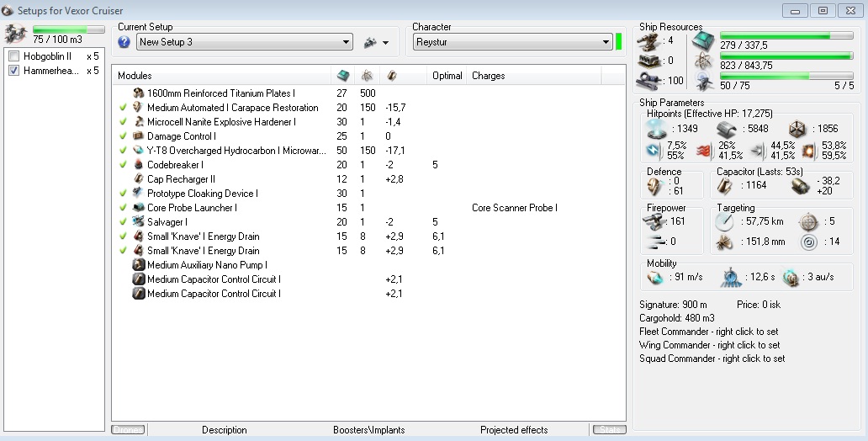Click the CPU column header icon
The image size is (868, 441).
[x=343, y=76]
